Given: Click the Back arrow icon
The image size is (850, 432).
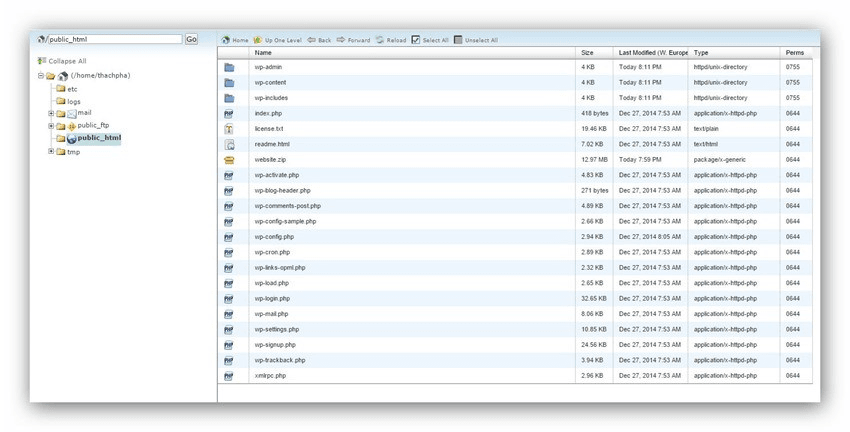Looking at the screenshot, I should (311, 40).
